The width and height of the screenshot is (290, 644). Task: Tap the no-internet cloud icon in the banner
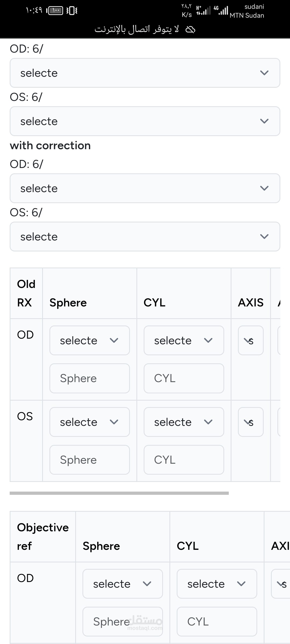click(190, 29)
